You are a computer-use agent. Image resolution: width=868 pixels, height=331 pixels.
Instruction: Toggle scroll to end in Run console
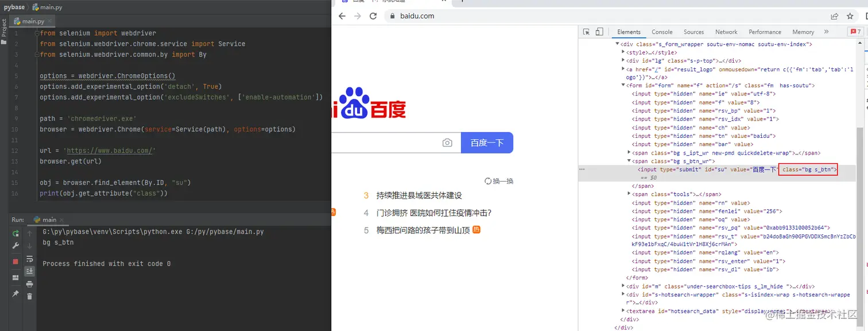(29, 271)
